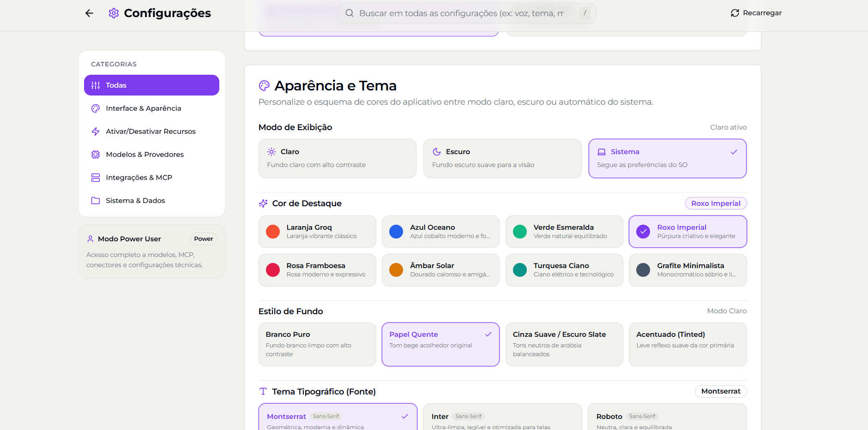Click the Sistema & Dados folder icon

click(x=96, y=201)
